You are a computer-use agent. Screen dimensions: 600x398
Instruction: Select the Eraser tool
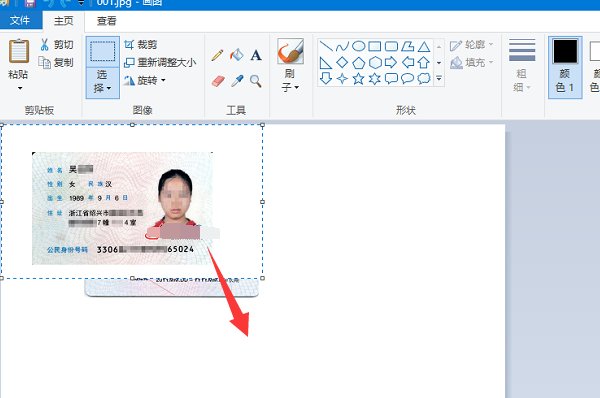pos(218,81)
